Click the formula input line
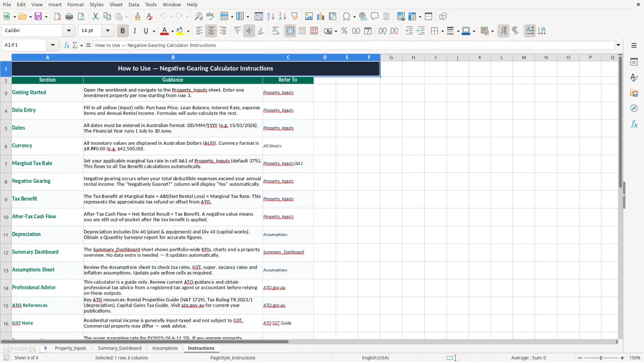 [x=353, y=45]
